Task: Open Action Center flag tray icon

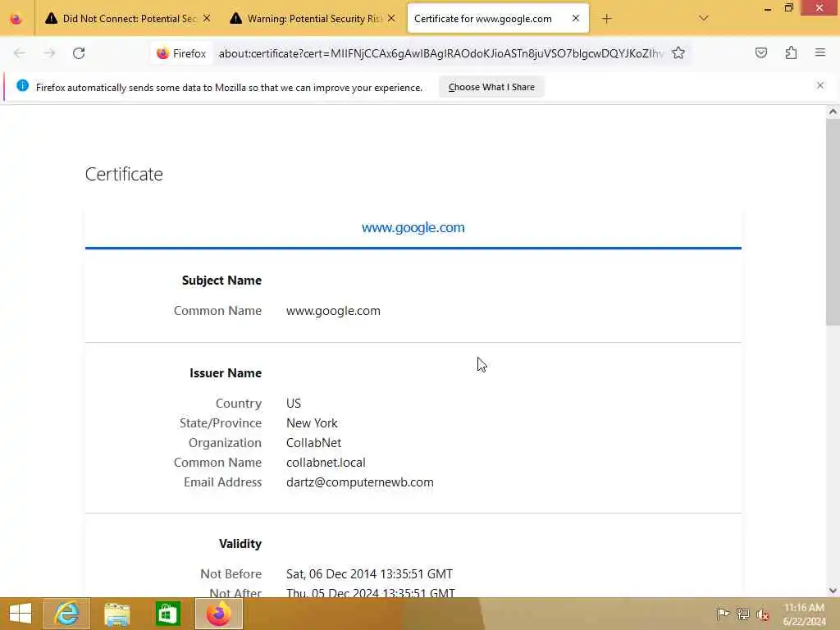Action: (723, 614)
